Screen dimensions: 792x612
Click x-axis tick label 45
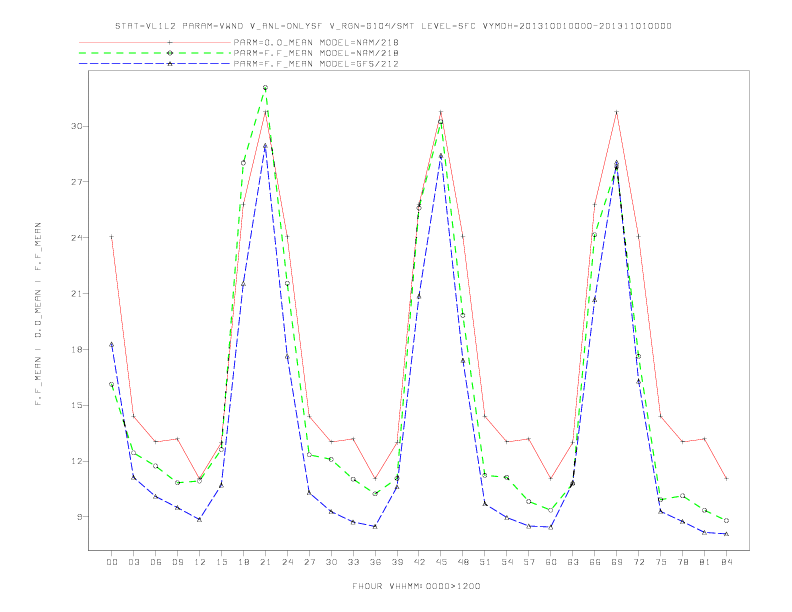click(441, 562)
